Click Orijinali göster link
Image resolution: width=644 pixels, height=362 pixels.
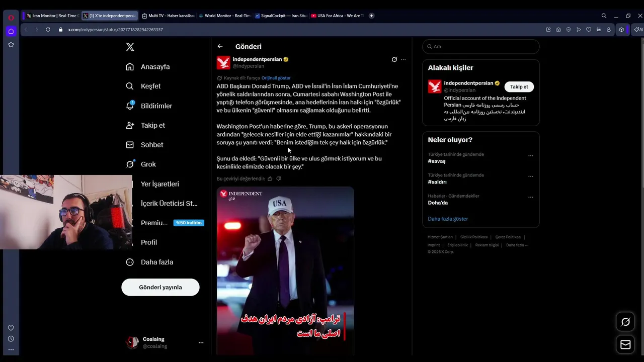(276, 78)
